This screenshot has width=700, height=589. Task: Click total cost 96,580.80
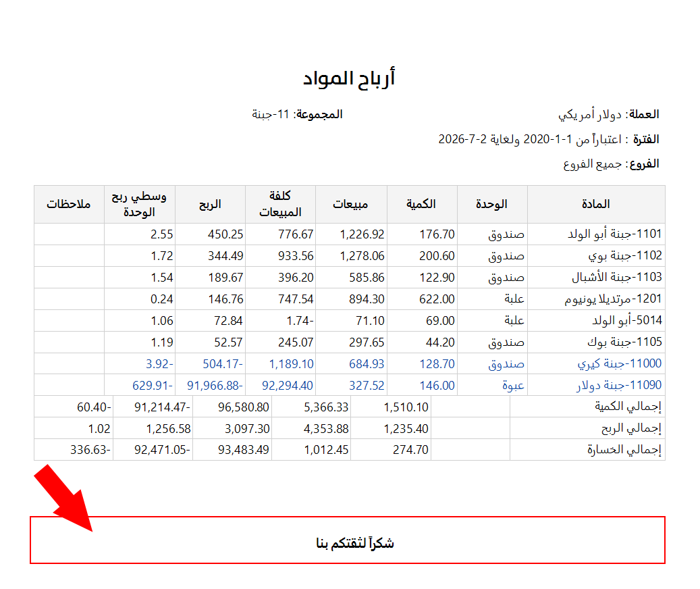coord(243,408)
